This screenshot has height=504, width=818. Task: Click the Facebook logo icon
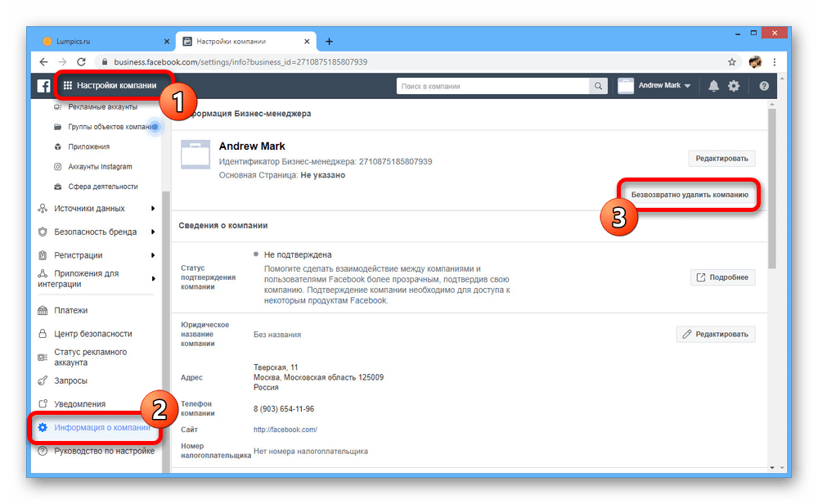[43, 86]
